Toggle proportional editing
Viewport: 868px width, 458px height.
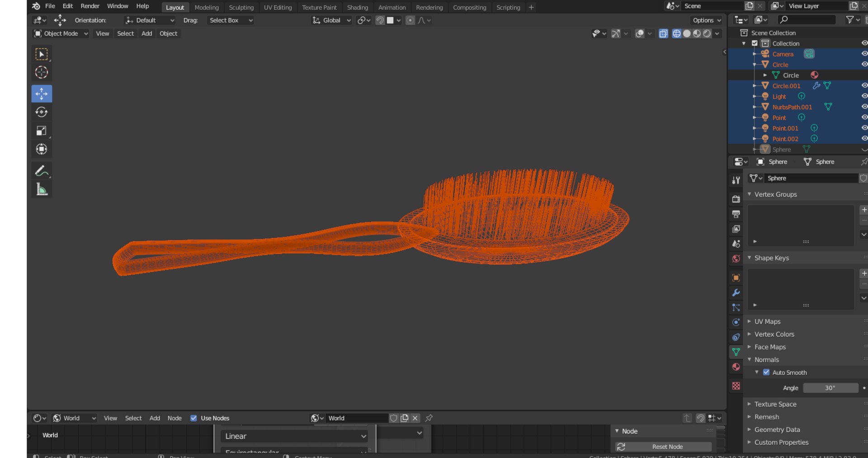[x=410, y=20]
